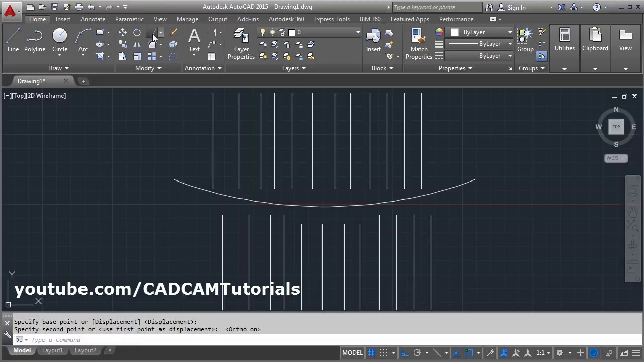The width and height of the screenshot is (644, 362).
Task: Activate the Fillet tool
Action: pos(152,45)
